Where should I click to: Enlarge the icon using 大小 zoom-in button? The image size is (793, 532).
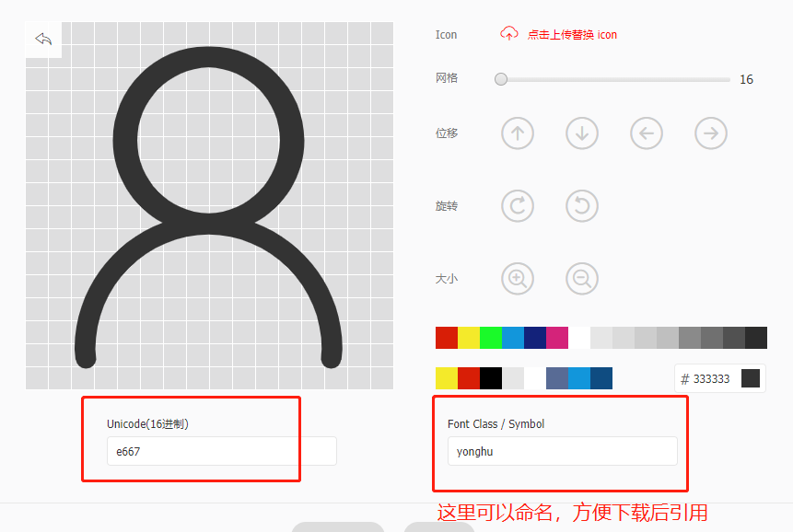pos(517,278)
